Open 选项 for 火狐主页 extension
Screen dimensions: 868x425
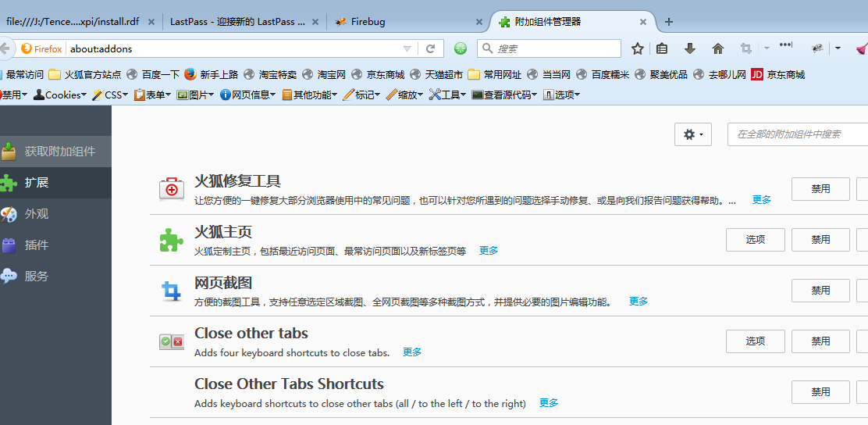755,240
